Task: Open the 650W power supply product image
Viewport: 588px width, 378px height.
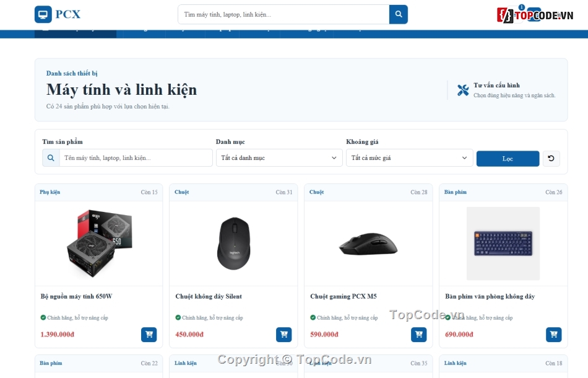Action: (x=100, y=244)
